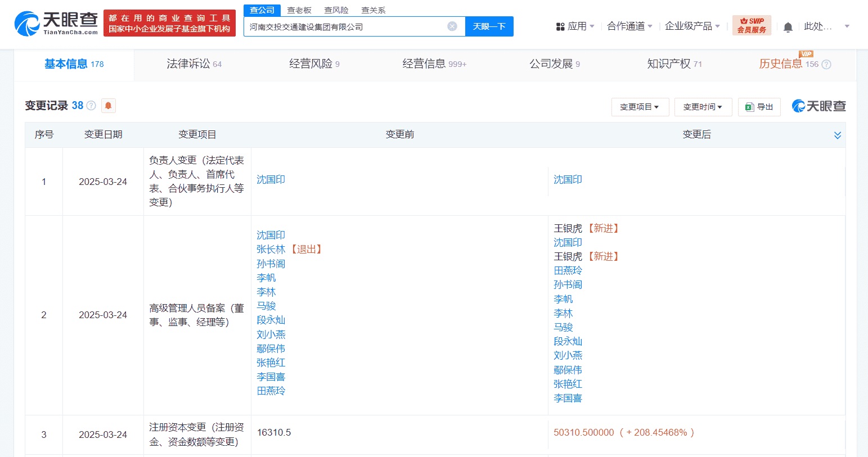Screen dimensions: 868x457
Task: Click help icon beside 历史信息 tab
Action: (826, 65)
